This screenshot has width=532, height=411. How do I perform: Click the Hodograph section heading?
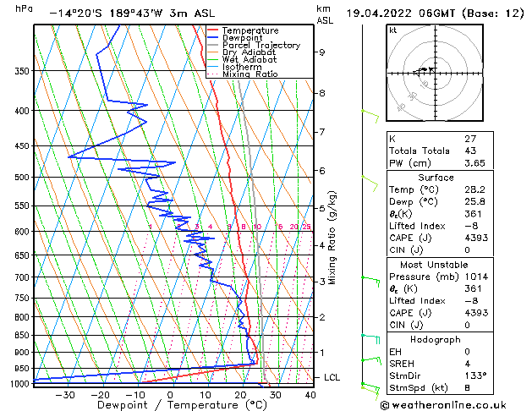tap(436, 340)
